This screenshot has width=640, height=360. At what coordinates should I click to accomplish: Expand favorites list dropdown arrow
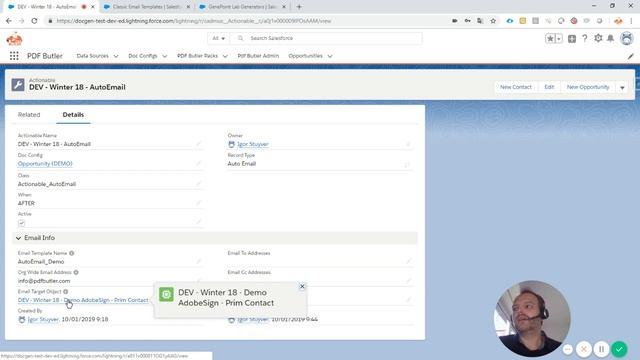point(559,38)
